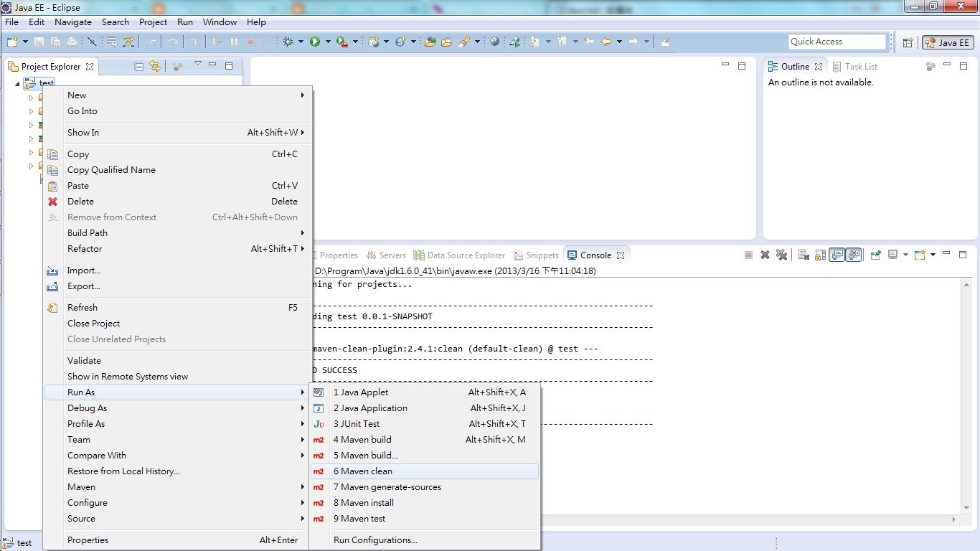Click the Maven m2 icon beside Maven install

tap(319, 503)
